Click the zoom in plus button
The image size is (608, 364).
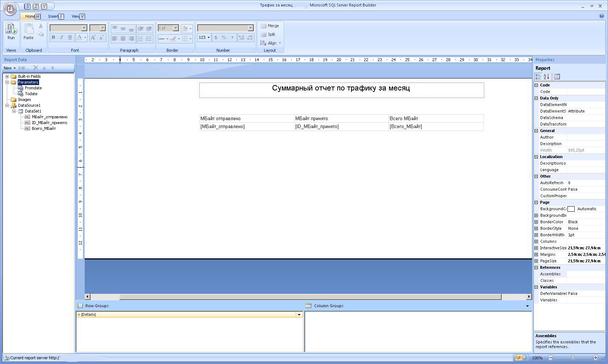pos(596,357)
